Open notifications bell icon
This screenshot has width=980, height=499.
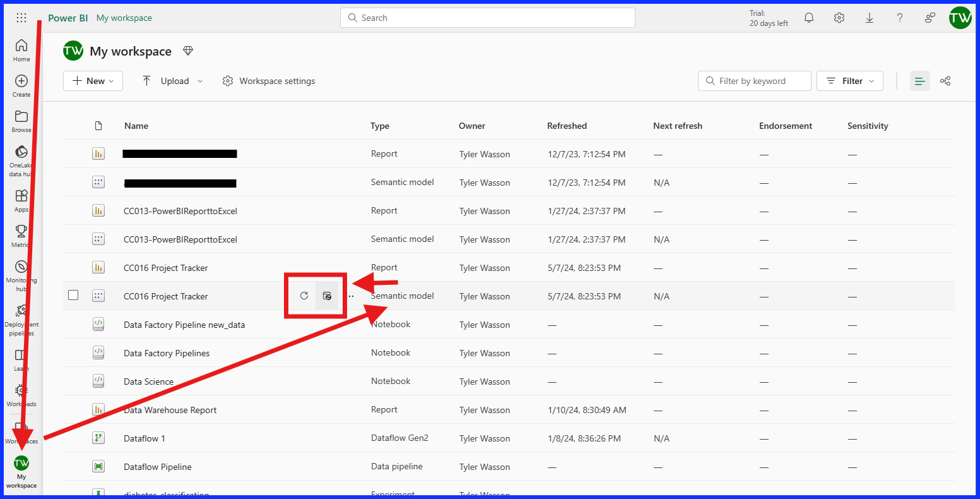[x=809, y=18]
